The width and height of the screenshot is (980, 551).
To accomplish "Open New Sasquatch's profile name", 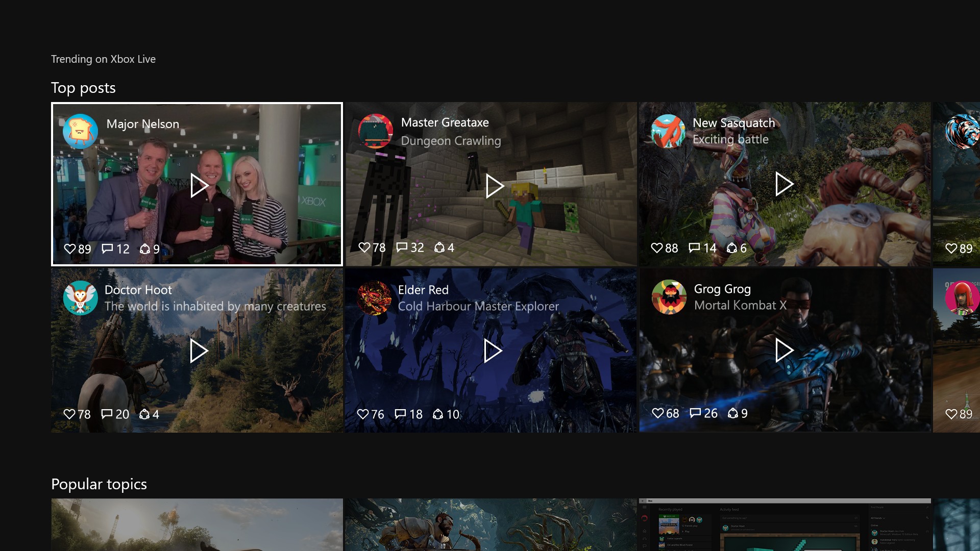I will point(733,123).
